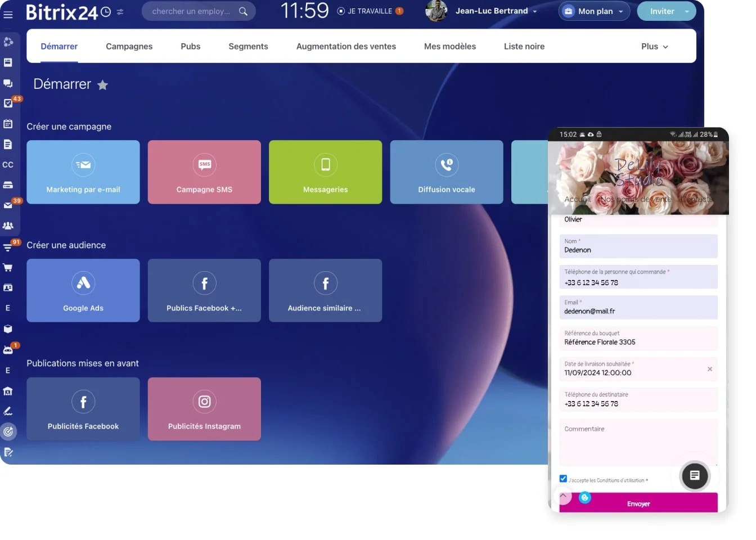This screenshot has height=540, width=756.
Task: Toggle the favorite star next to Démarrer
Action: click(x=102, y=85)
